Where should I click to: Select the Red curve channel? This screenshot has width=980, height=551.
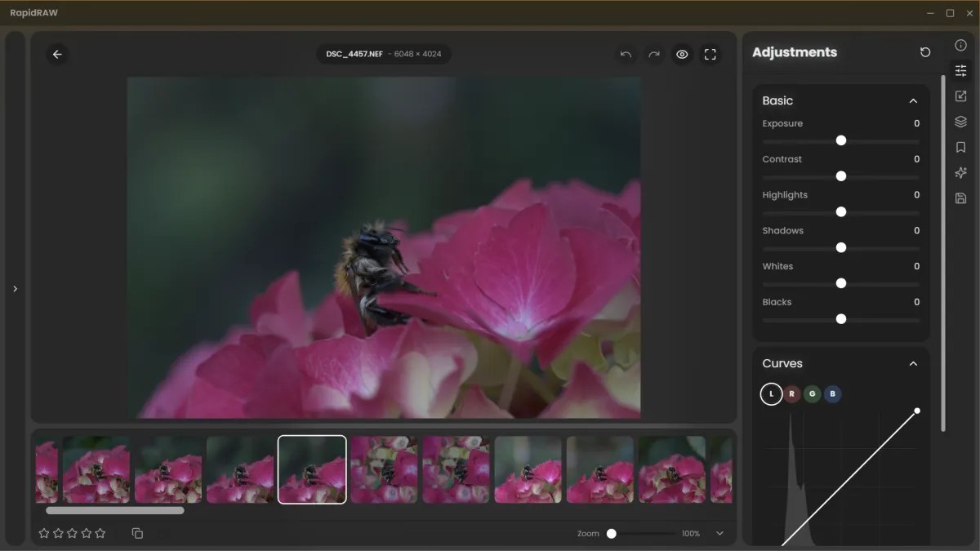tap(791, 394)
